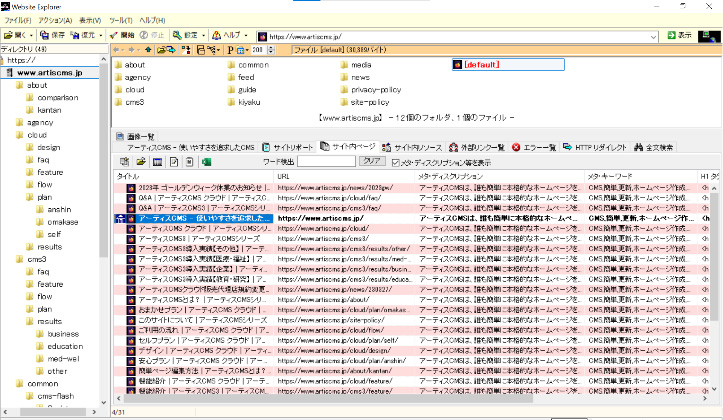723x420 pixels.
Task: Click the text-document icon in the page list toolbar
Action: coord(190,162)
